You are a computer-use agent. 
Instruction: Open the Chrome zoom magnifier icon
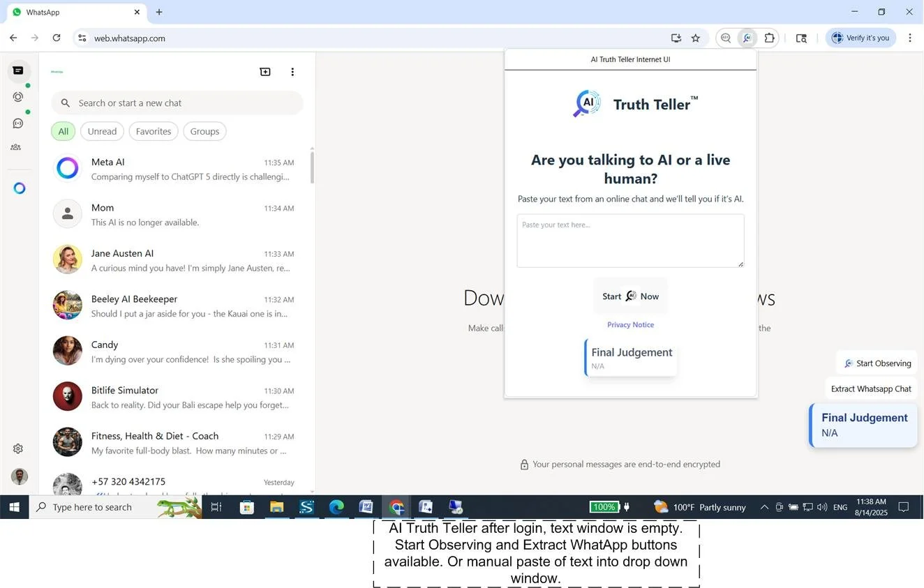(x=726, y=38)
